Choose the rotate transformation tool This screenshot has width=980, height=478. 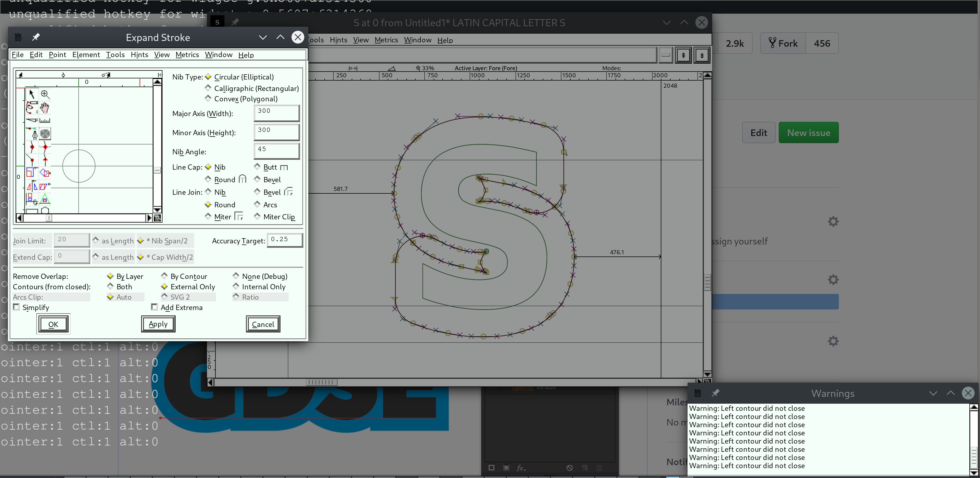click(45, 172)
